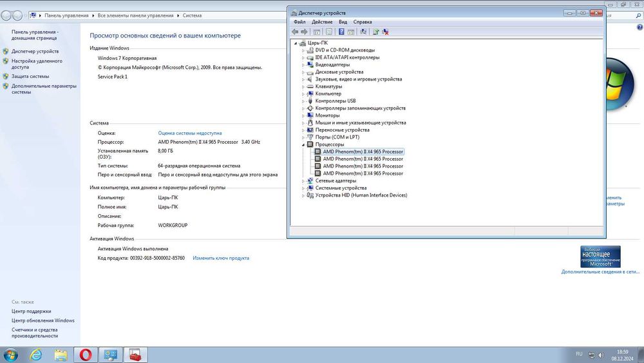Open Счетчики и средства производительности link
644x363 pixels.
[x=35, y=333]
